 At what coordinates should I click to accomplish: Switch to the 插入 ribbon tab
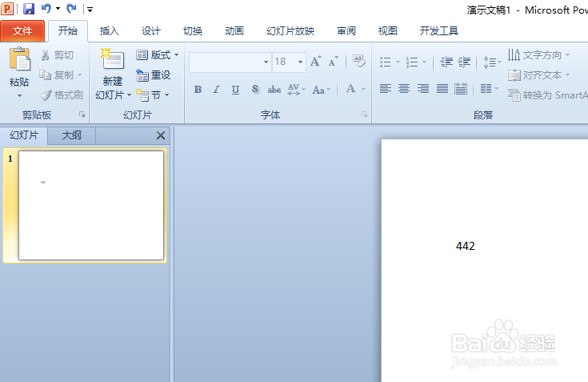109,30
